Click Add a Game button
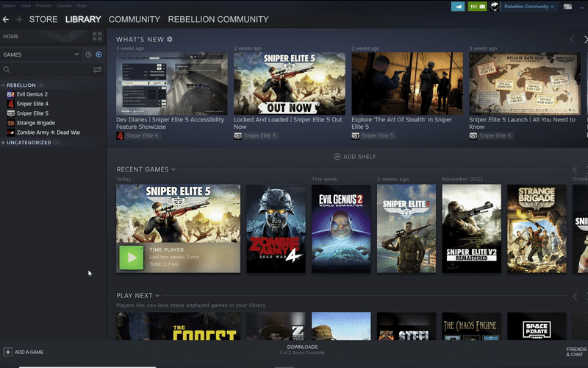The image size is (588, 368). 24,352
